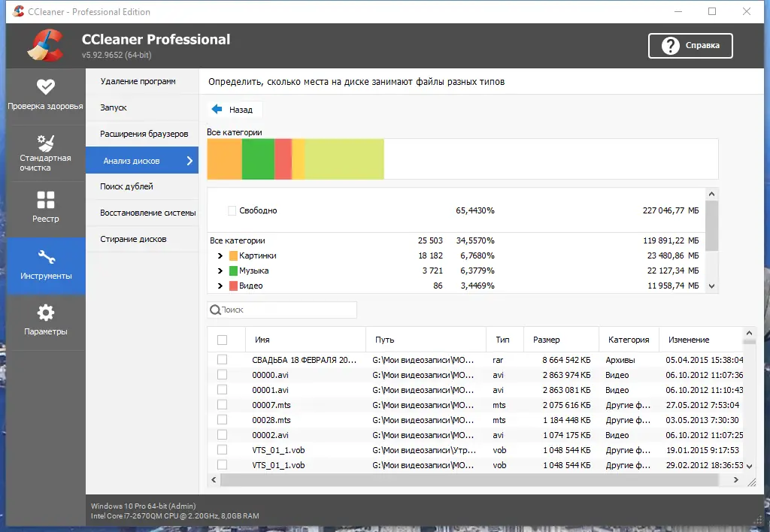The width and height of the screenshot is (770, 532).
Task: Click the Справка help button
Action: (690, 46)
